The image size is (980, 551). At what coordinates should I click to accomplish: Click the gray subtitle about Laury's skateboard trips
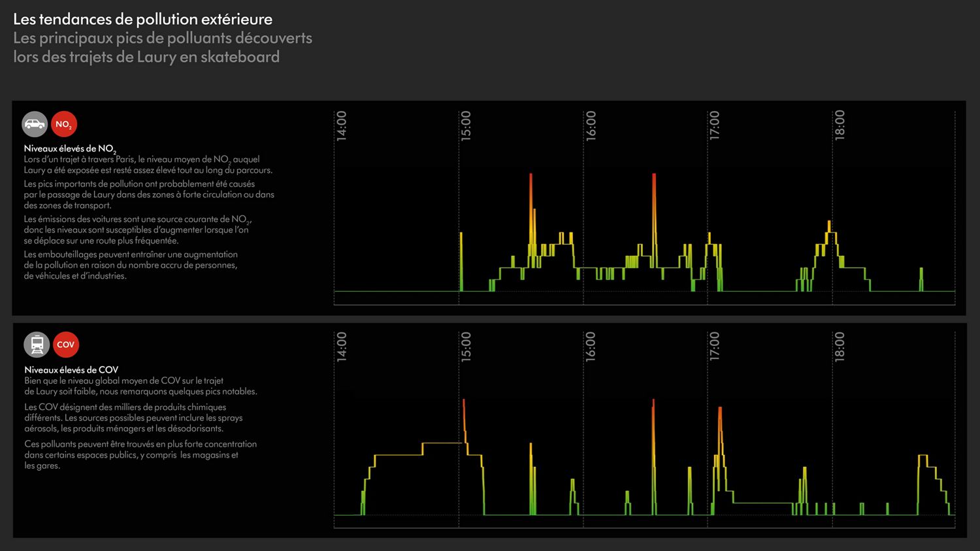162,48
